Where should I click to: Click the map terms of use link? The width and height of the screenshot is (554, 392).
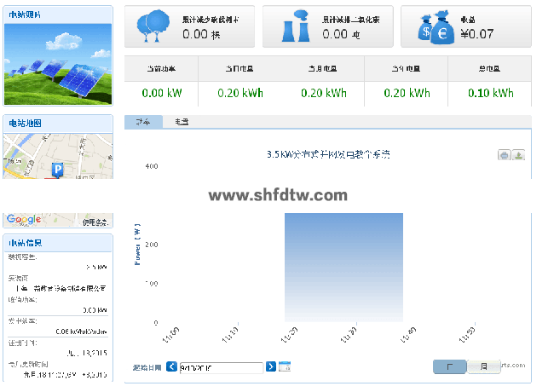point(95,222)
